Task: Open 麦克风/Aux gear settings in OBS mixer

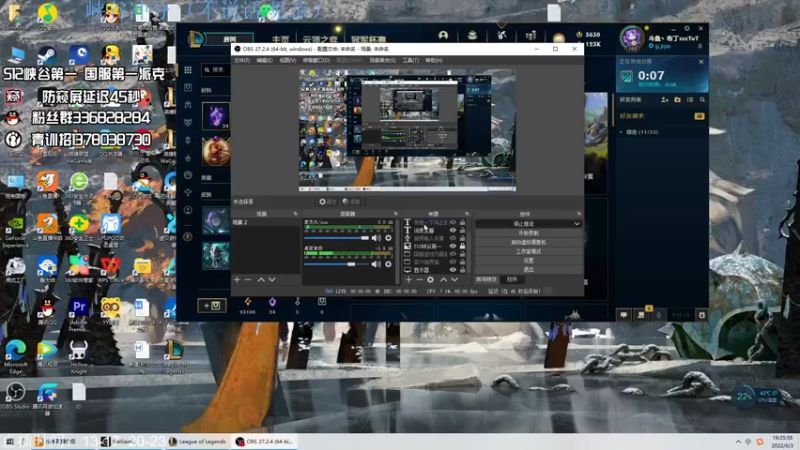Action: [x=388, y=238]
